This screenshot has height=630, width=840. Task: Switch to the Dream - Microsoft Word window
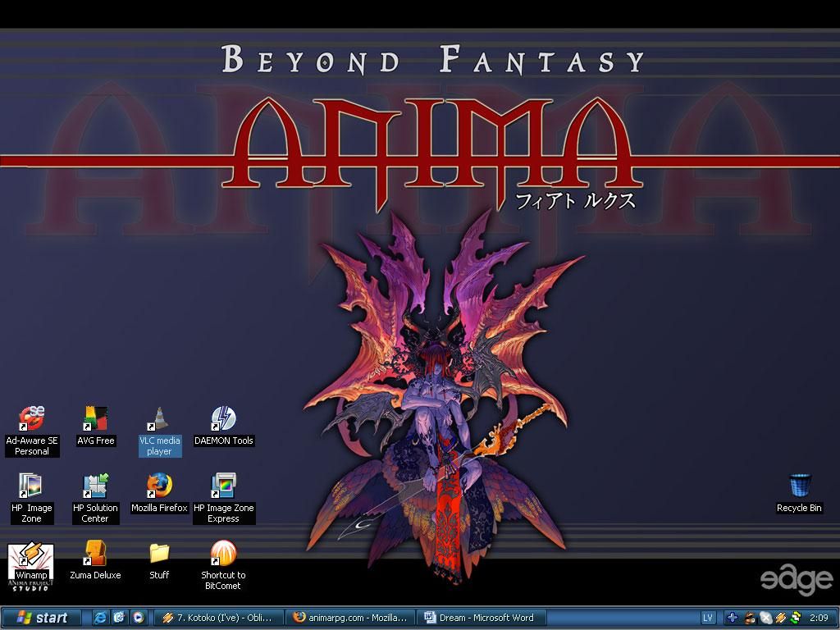[481, 618]
